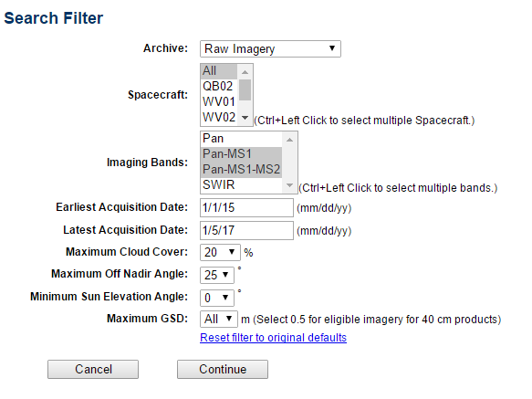Open the Archive dropdown showing Raw Imagery
This screenshot has height=399, width=532.
tap(270, 49)
